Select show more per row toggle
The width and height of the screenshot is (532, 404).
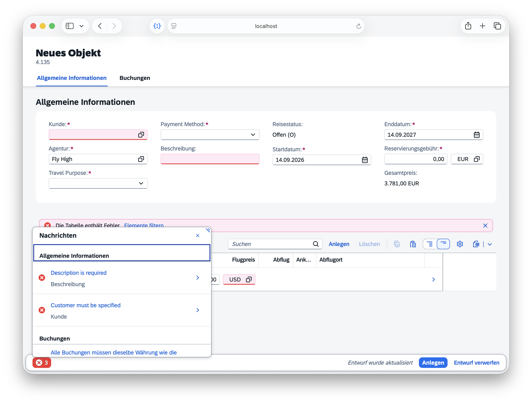coord(430,244)
